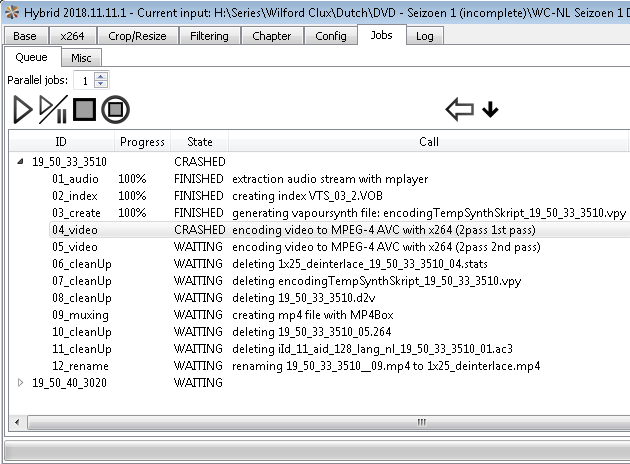Click the parallel jobs number field
The image size is (630, 464).
[x=86, y=80]
